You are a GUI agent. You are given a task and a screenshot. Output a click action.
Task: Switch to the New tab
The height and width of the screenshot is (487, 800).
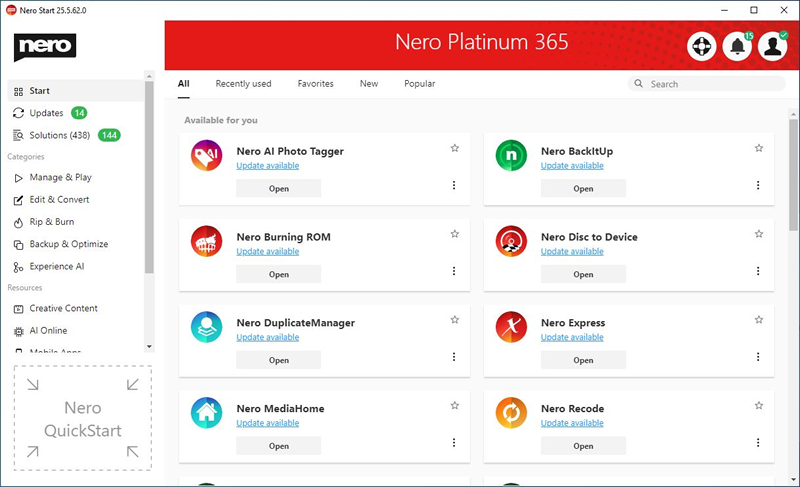(369, 84)
